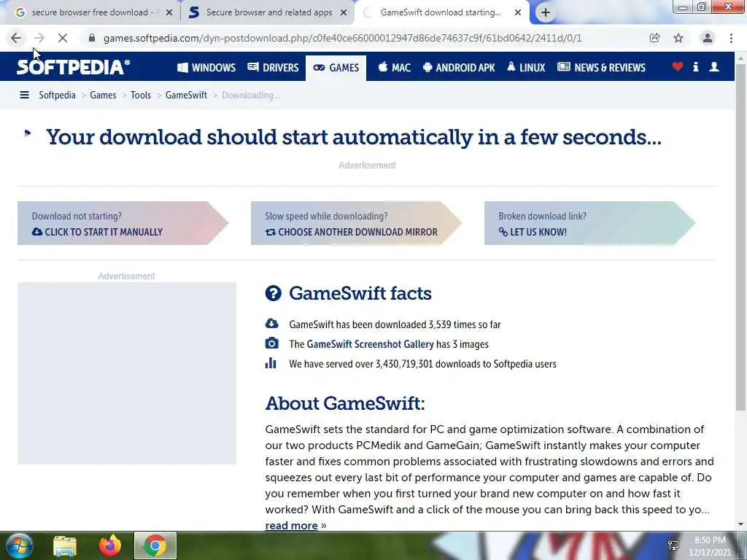Click the Chrome taskbar icon
This screenshot has width=747, height=560.
tap(155, 546)
